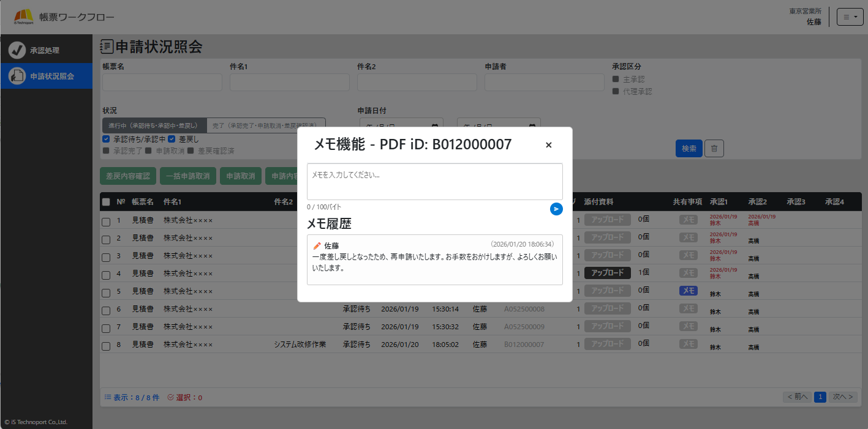The width and height of the screenshot is (868, 429).
Task: Click the memo text input area
Action: pos(434,181)
